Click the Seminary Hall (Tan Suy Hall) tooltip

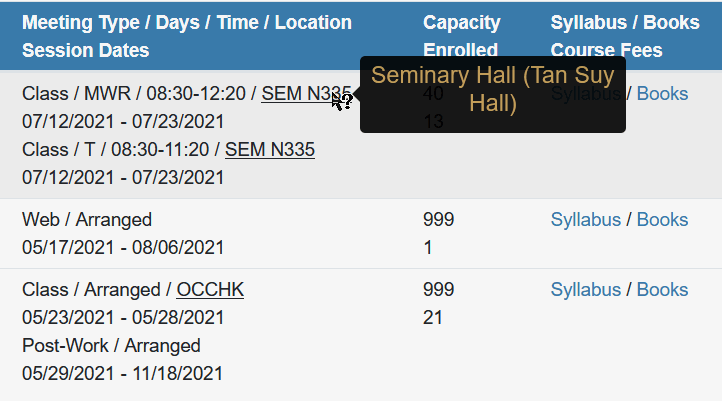493,94
